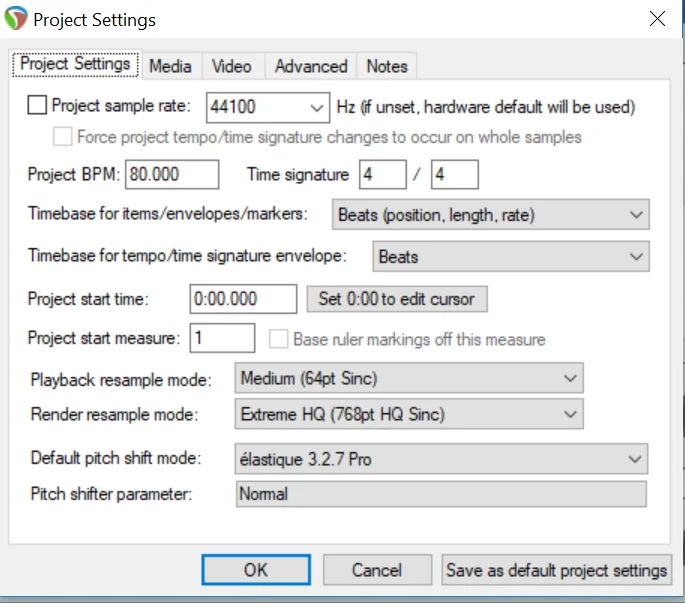Screen dimensions: 685x603
Task: Click the Cancel button
Action: tap(377, 570)
